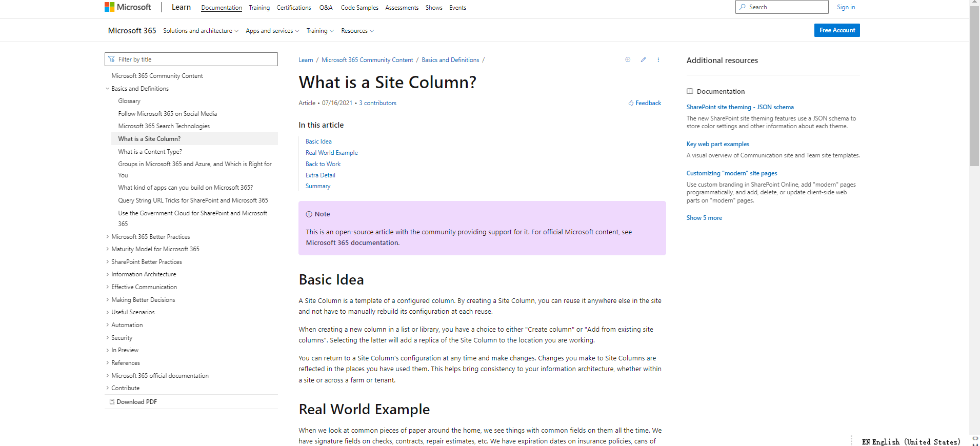Click the Download PDF icon

click(x=112, y=402)
